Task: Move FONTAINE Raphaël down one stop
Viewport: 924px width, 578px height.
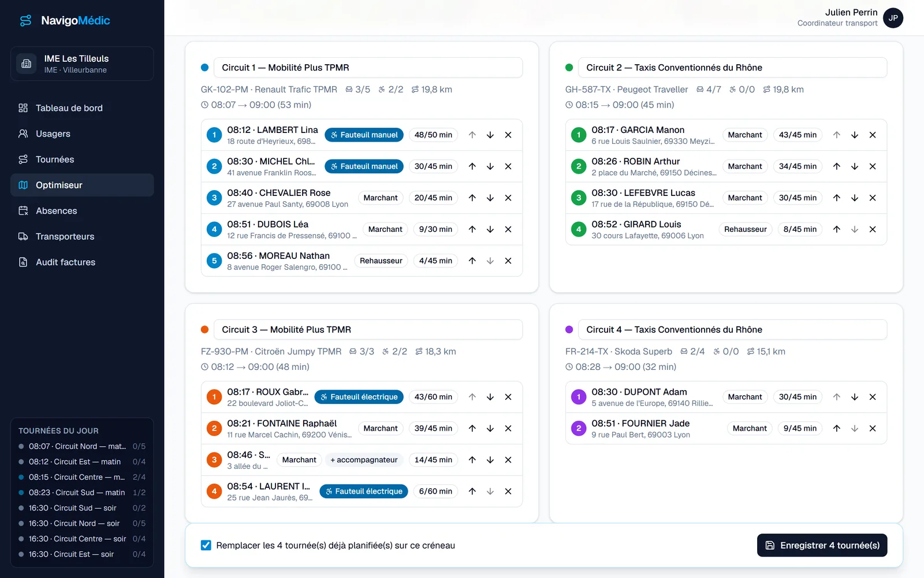Action: tap(490, 428)
